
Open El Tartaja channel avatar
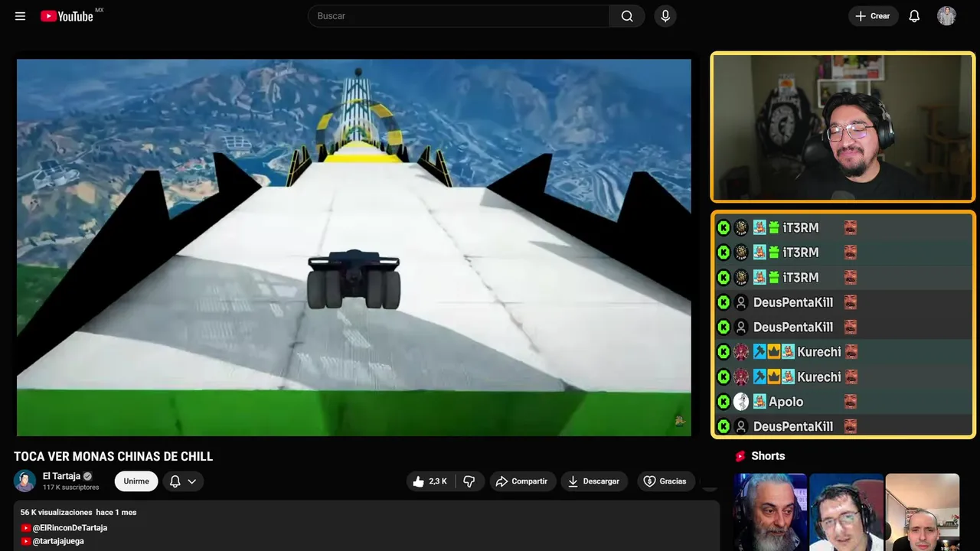click(x=24, y=481)
